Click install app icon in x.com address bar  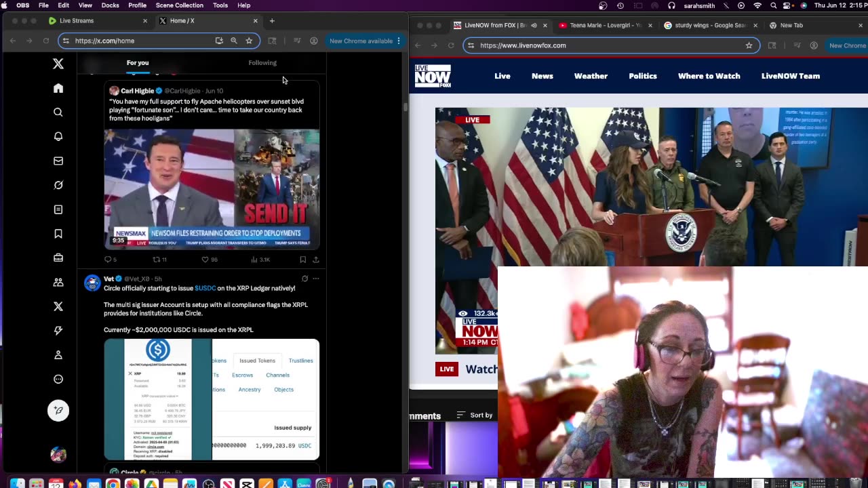click(219, 41)
